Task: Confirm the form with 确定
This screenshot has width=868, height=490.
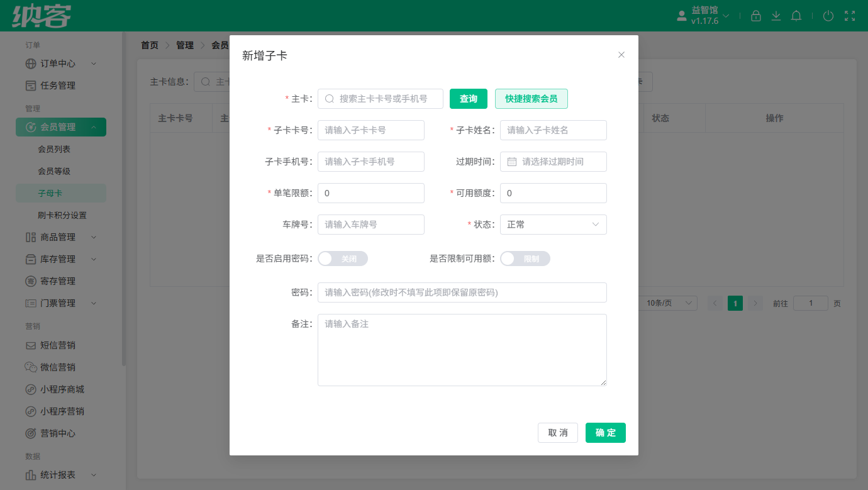Action: coord(606,433)
